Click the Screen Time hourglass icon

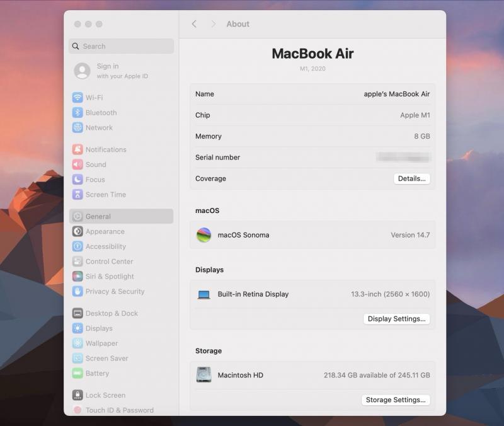(x=77, y=195)
